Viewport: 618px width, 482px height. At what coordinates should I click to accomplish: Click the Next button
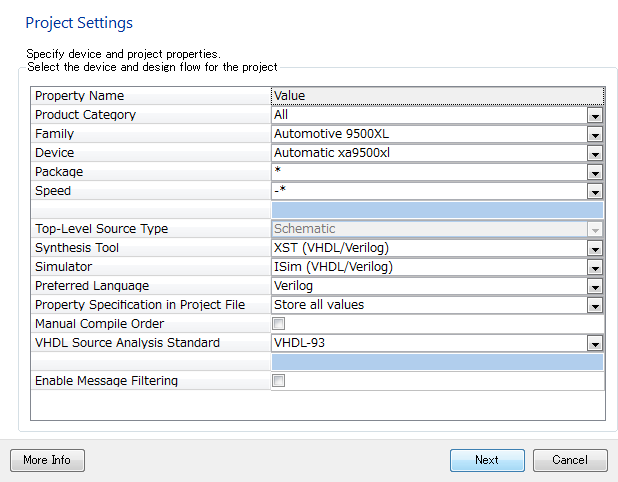(487, 460)
